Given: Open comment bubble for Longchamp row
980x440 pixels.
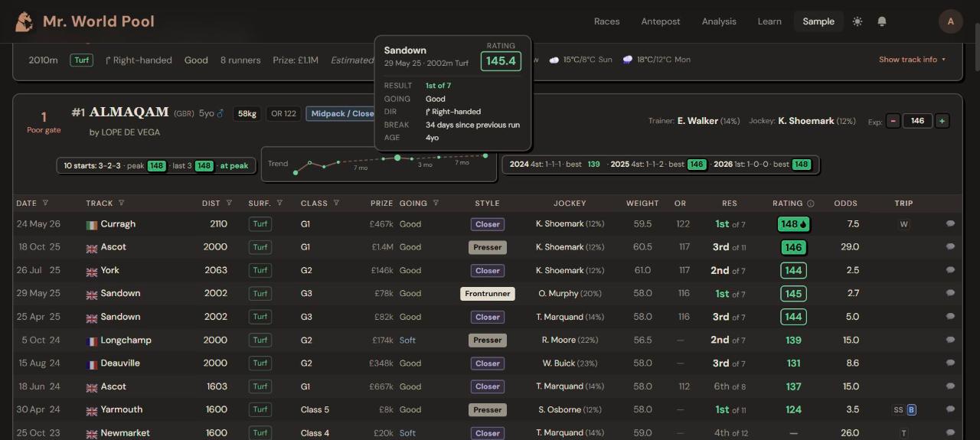Looking at the screenshot, I should (x=950, y=340).
